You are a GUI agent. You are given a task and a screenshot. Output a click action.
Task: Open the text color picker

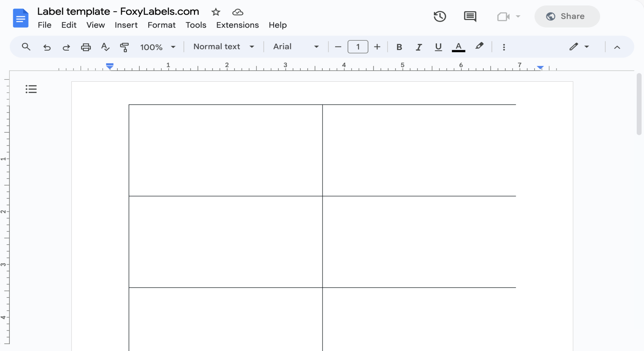point(458,47)
